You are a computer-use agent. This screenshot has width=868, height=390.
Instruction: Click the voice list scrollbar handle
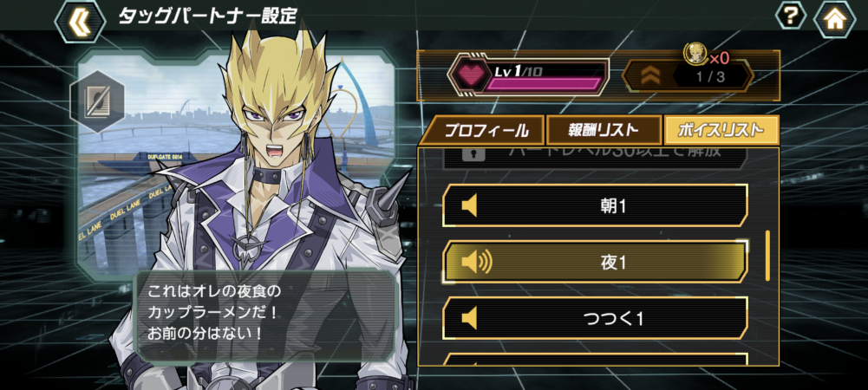point(767,256)
